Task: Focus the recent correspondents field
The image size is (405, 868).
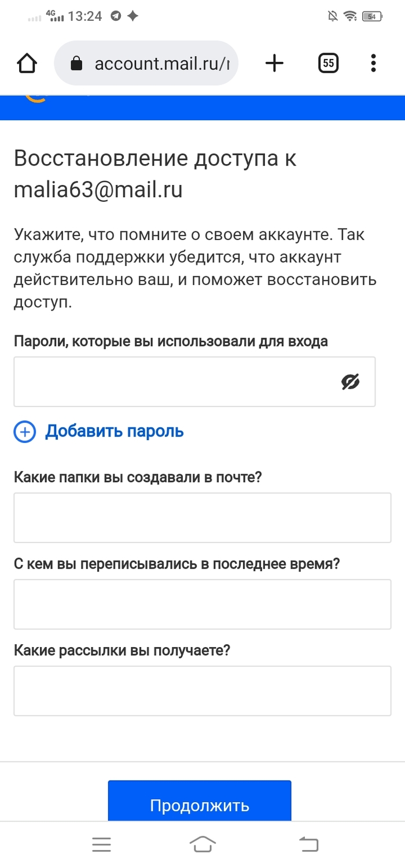Action: coord(203,604)
